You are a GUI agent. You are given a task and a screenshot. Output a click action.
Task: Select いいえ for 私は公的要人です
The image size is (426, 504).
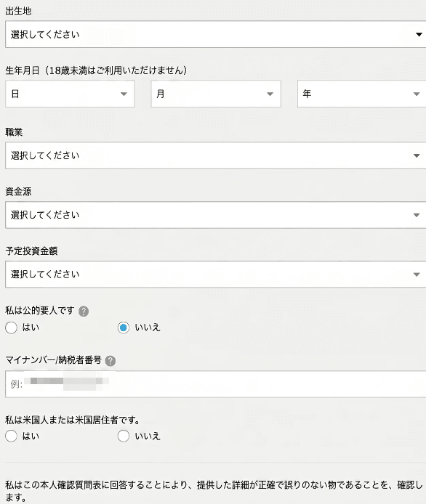tap(124, 328)
